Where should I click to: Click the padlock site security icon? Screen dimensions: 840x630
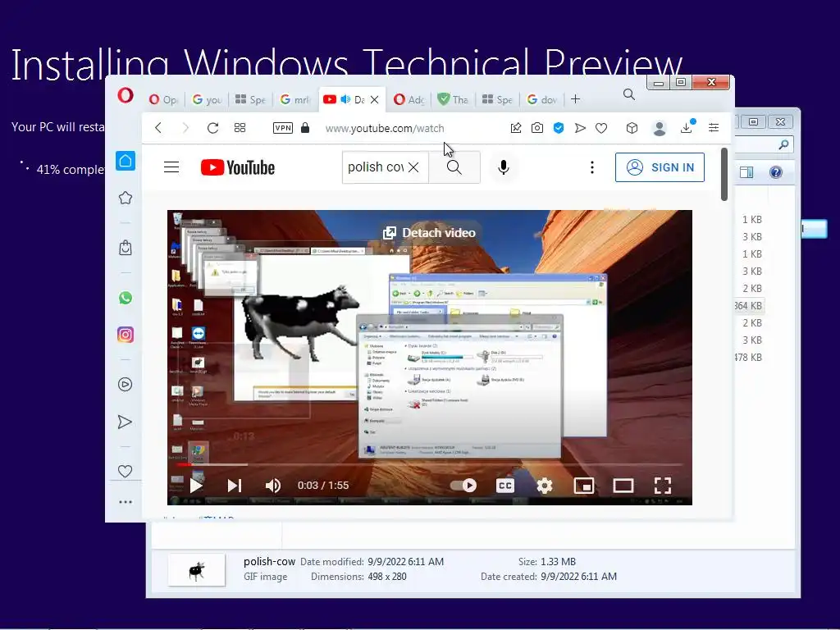(305, 127)
